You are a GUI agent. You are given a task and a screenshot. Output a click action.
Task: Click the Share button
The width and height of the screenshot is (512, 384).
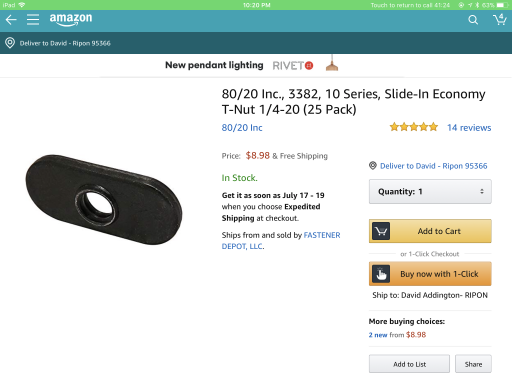473,364
